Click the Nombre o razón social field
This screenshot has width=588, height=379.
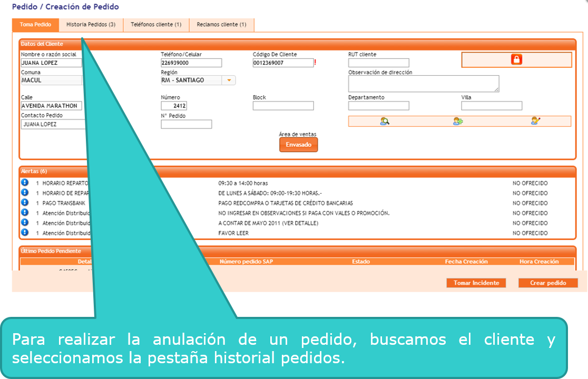(51, 63)
